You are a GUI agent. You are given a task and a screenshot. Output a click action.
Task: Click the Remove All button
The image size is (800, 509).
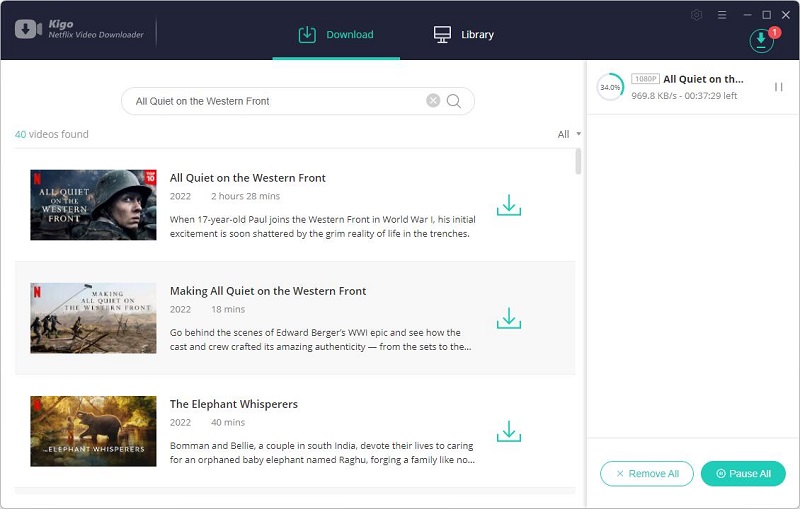click(646, 474)
